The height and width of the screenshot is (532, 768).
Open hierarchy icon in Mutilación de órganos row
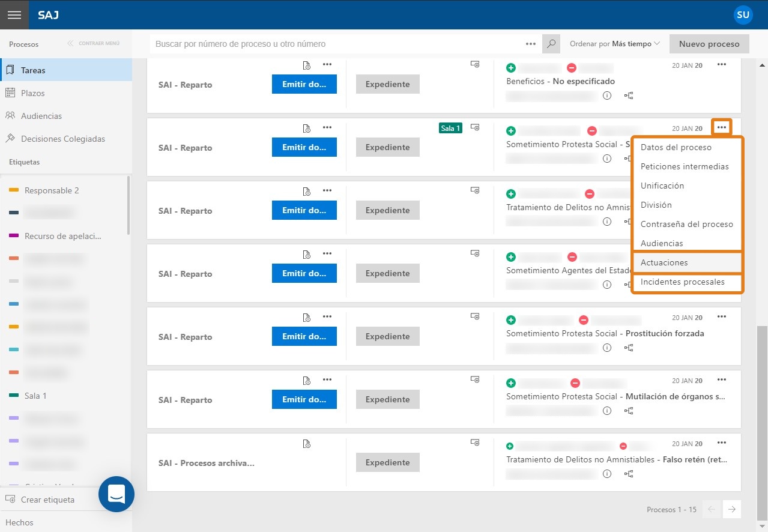629,411
